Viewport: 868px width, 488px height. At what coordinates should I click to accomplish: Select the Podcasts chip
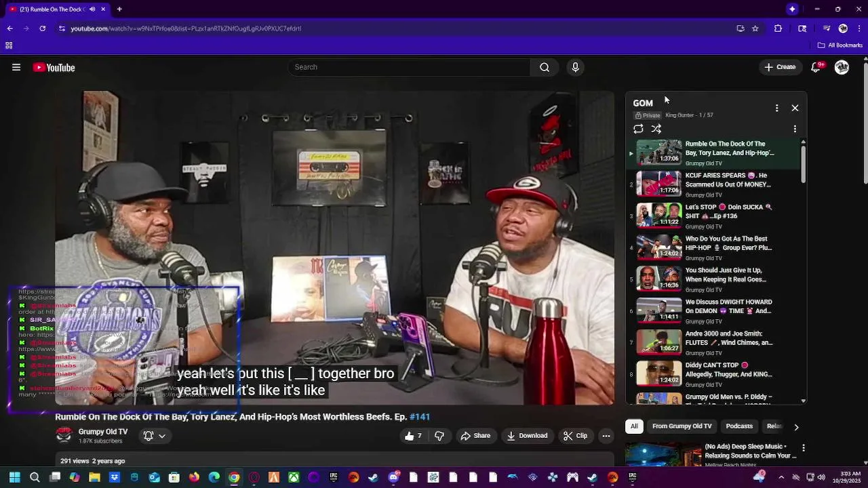(739, 426)
